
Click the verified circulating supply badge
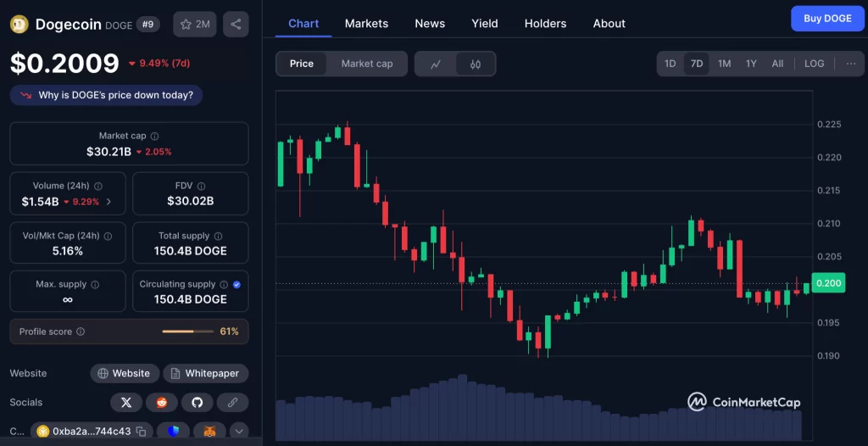(x=237, y=284)
